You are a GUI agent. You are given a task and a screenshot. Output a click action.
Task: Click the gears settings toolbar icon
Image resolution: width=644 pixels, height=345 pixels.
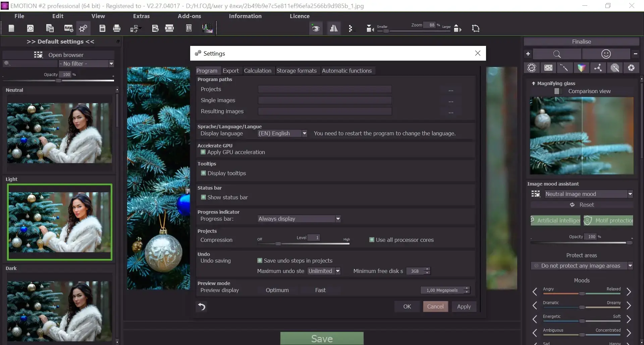(83, 28)
